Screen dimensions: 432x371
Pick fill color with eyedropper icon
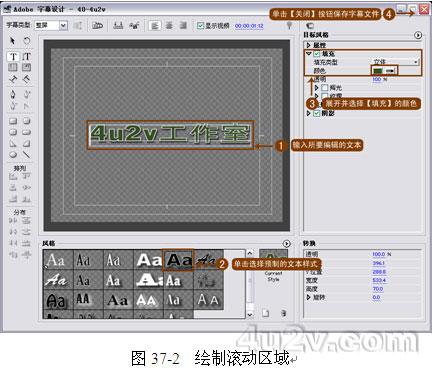(390, 71)
